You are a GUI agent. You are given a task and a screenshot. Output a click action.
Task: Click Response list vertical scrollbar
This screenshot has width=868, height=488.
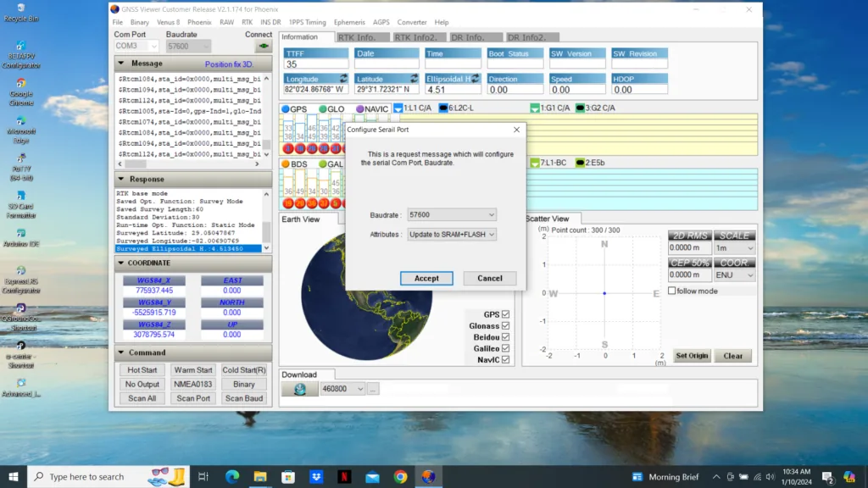[x=267, y=221]
